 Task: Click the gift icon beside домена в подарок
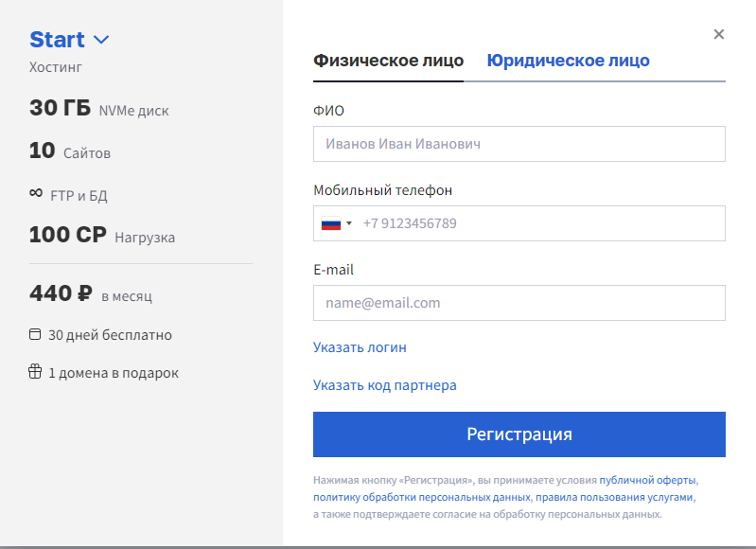[x=35, y=372]
